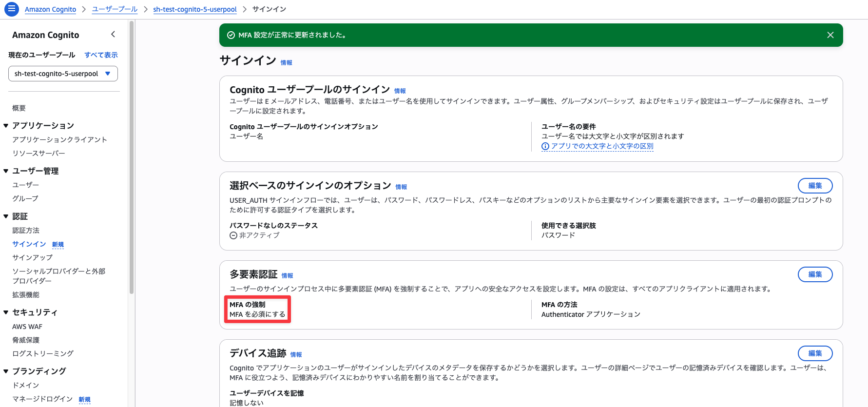Go to Amazon Cognito breadcrumb
The width and height of the screenshot is (868, 407).
[x=50, y=9]
